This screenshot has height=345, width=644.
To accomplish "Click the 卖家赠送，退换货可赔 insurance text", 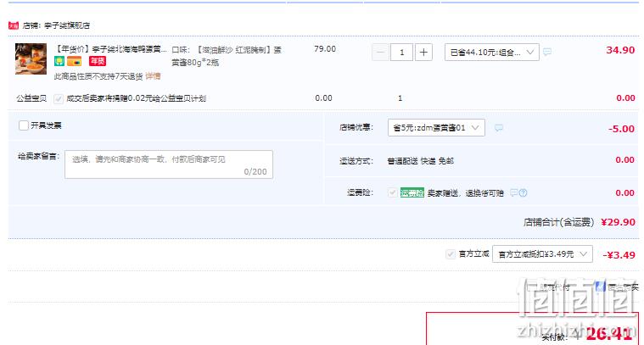I will (465, 192).
